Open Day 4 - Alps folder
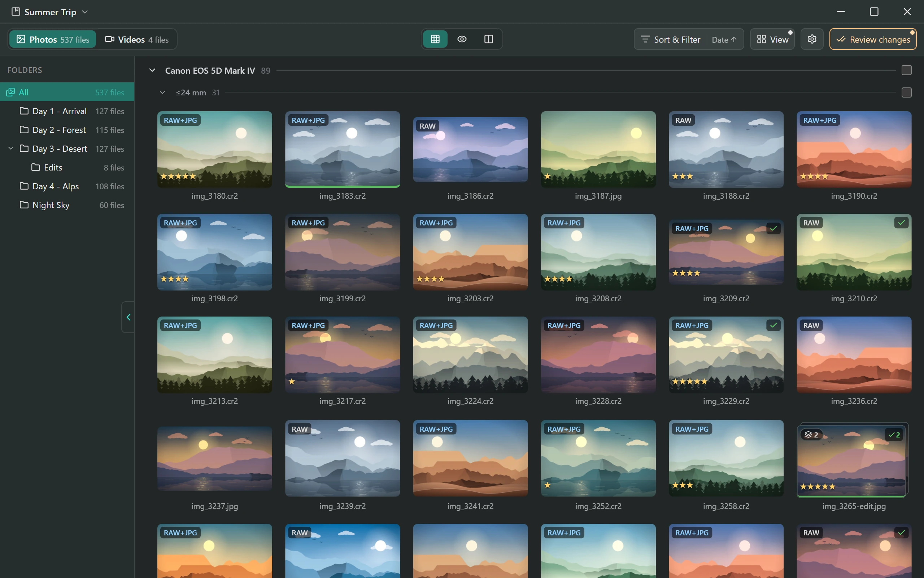This screenshot has width=924, height=578. click(x=67, y=186)
